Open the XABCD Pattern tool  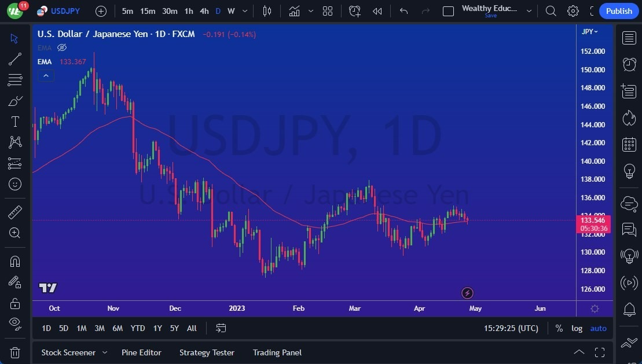click(15, 142)
